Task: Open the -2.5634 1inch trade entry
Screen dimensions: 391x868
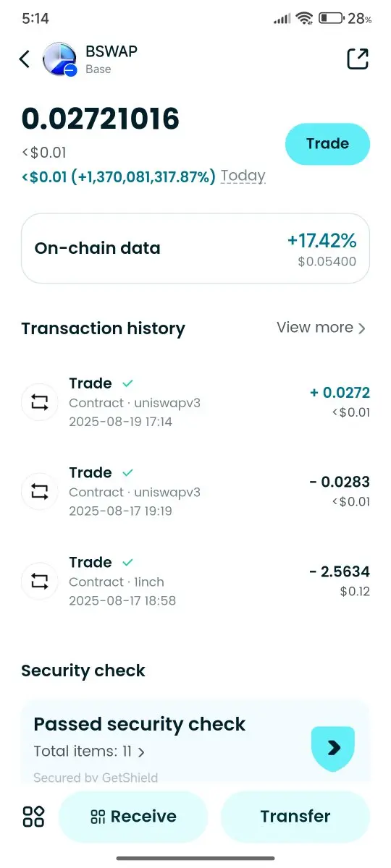Action: (x=195, y=581)
